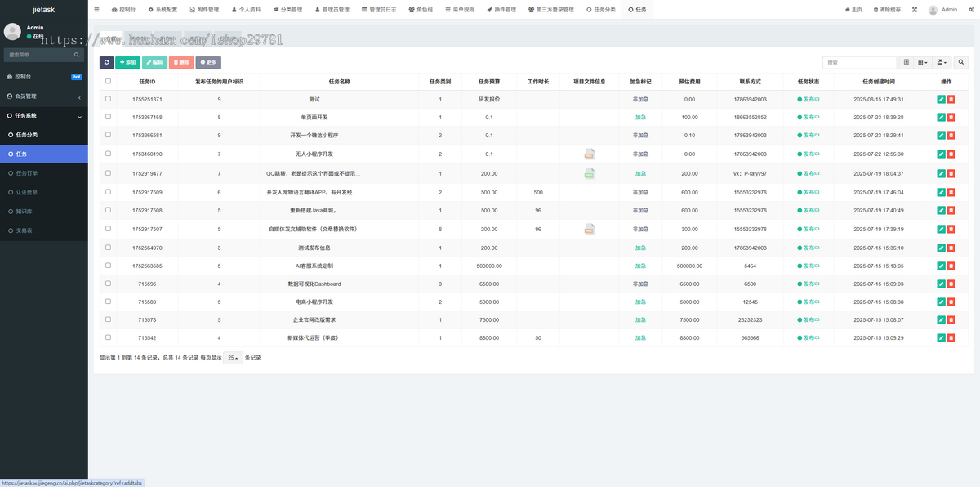The width and height of the screenshot is (980, 487).
Task: Click the magnifier search button beside export
Action: (x=961, y=62)
